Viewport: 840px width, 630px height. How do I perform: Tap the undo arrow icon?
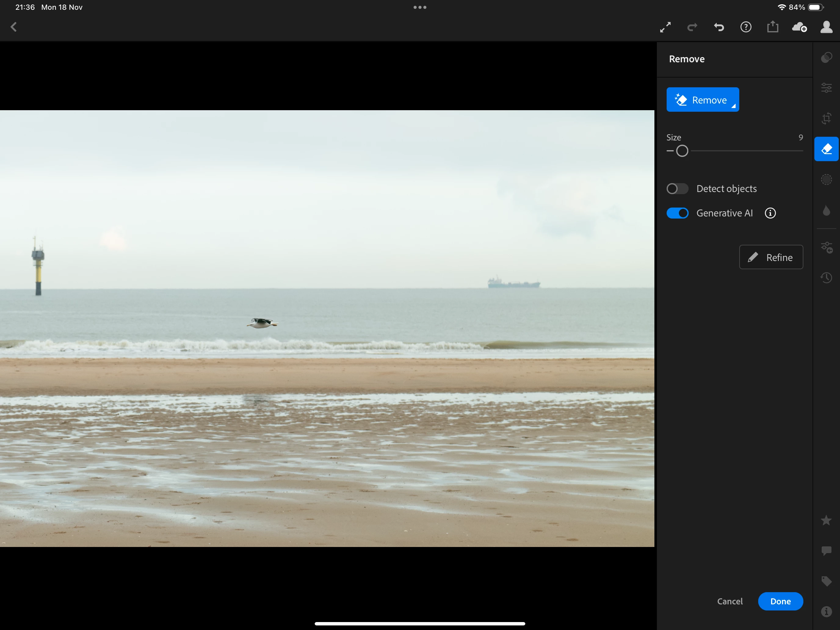[x=719, y=27]
